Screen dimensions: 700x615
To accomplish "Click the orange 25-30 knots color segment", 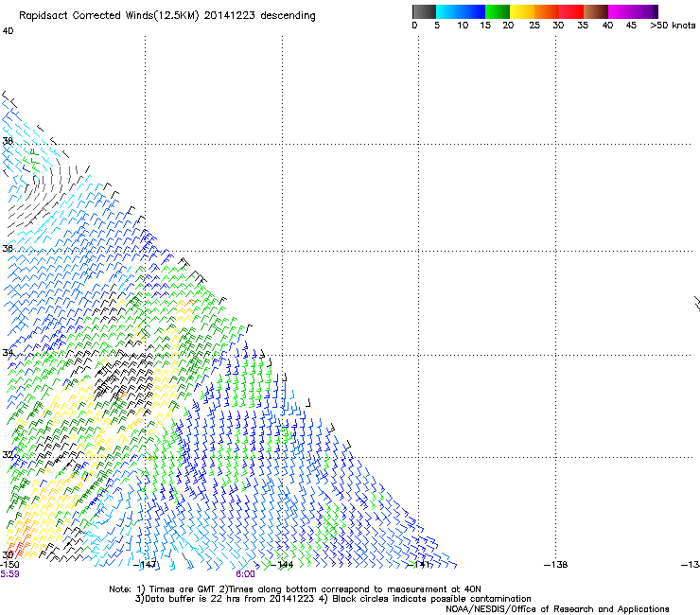I will coord(547,11).
